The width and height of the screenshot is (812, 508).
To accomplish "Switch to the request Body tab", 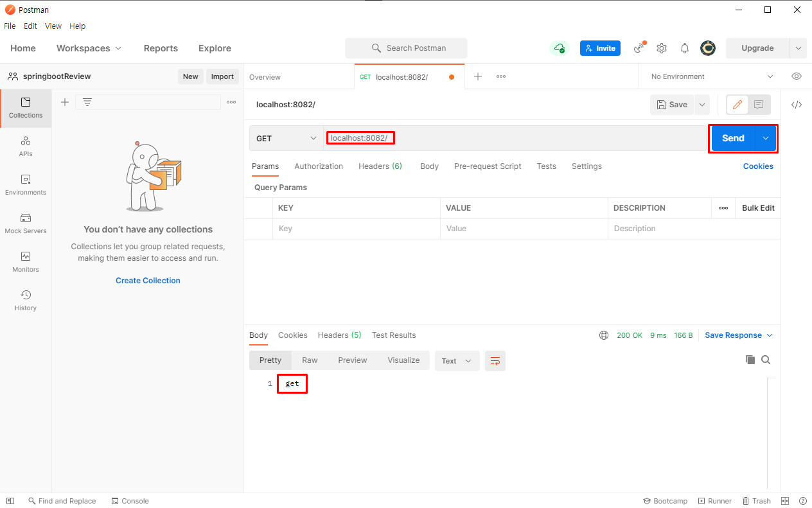I will click(x=429, y=166).
